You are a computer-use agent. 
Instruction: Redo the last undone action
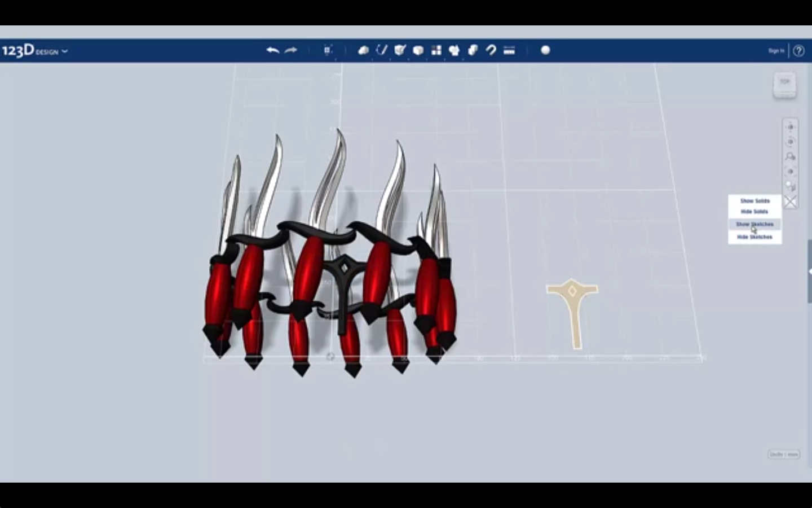pyautogui.click(x=291, y=50)
